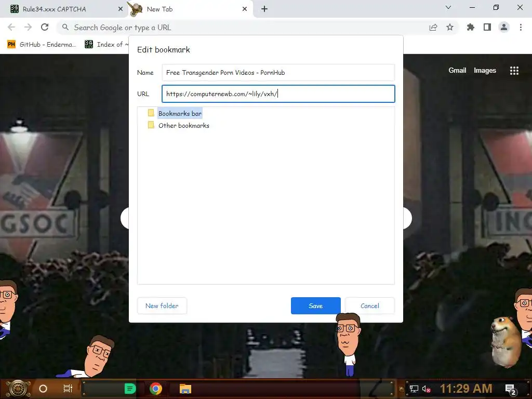
Task: Open the tab search chevron
Action: point(448,7)
